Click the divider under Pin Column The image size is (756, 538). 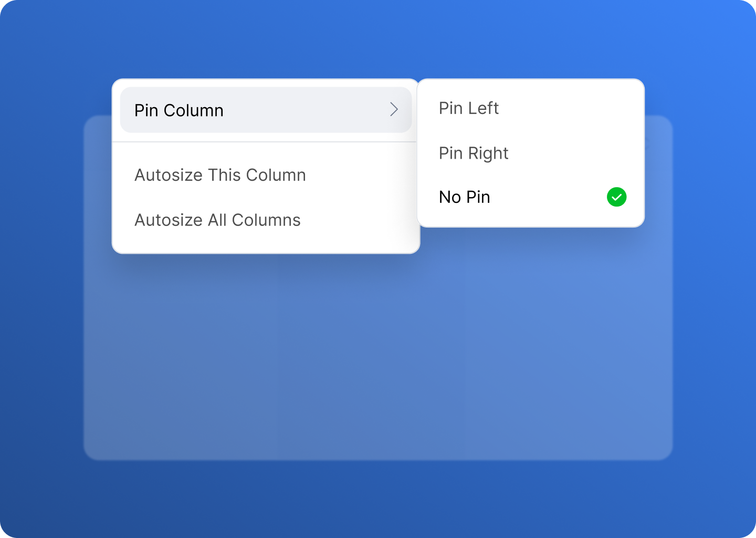pyautogui.click(x=265, y=142)
